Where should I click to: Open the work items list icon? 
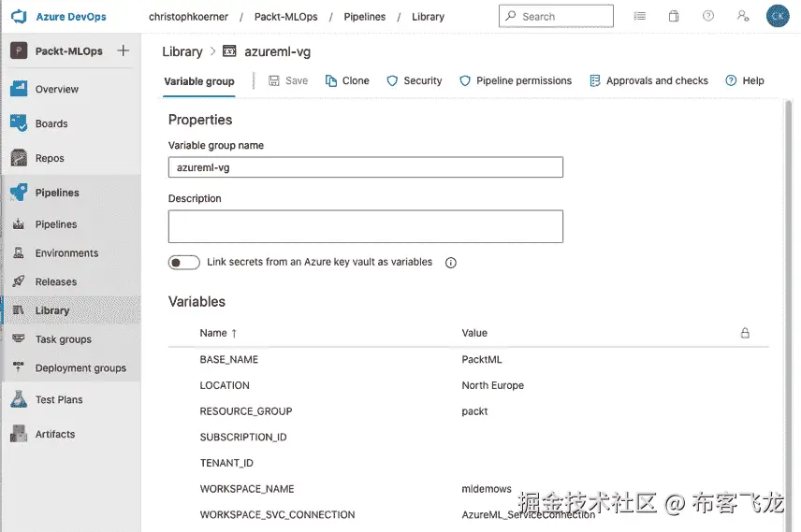coord(639,16)
